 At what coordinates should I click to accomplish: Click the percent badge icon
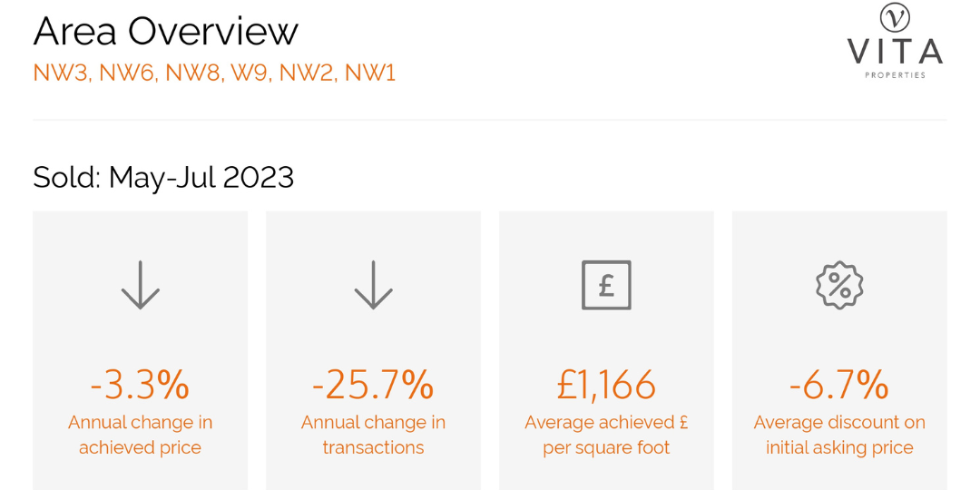(x=839, y=285)
